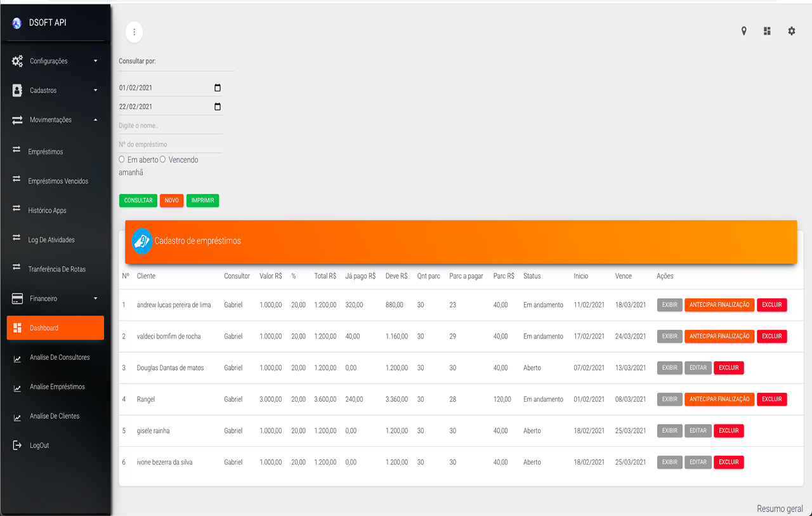Open the settings gear icon at top right
Image resolution: width=812 pixels, height=516 pixels.
pos(791,31)
